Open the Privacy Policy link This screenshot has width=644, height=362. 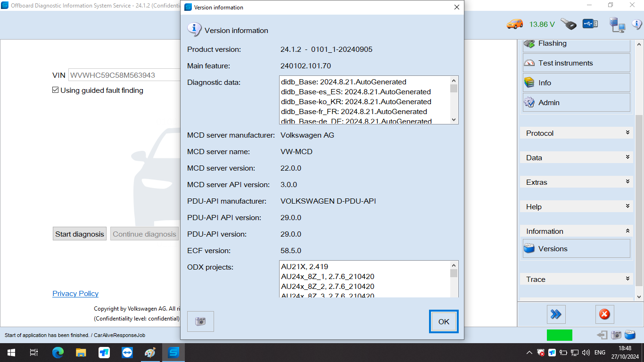(x=75, y=294)
